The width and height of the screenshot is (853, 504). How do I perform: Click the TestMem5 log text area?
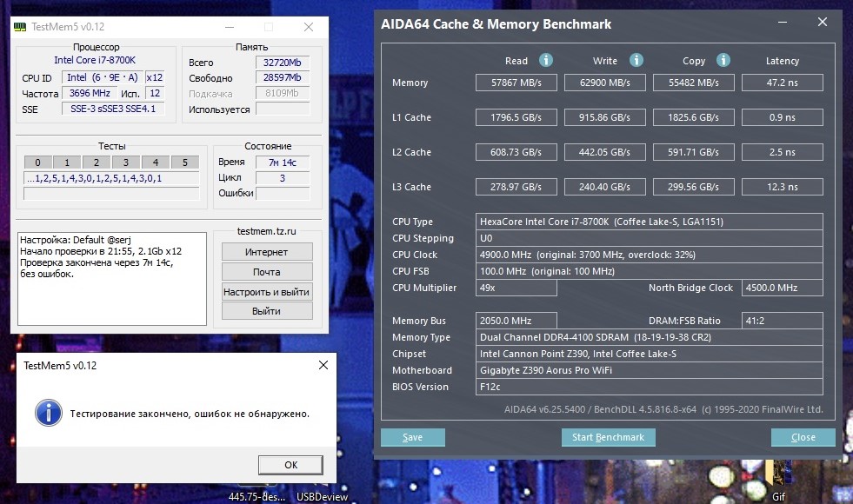click(x=112, y=279)
